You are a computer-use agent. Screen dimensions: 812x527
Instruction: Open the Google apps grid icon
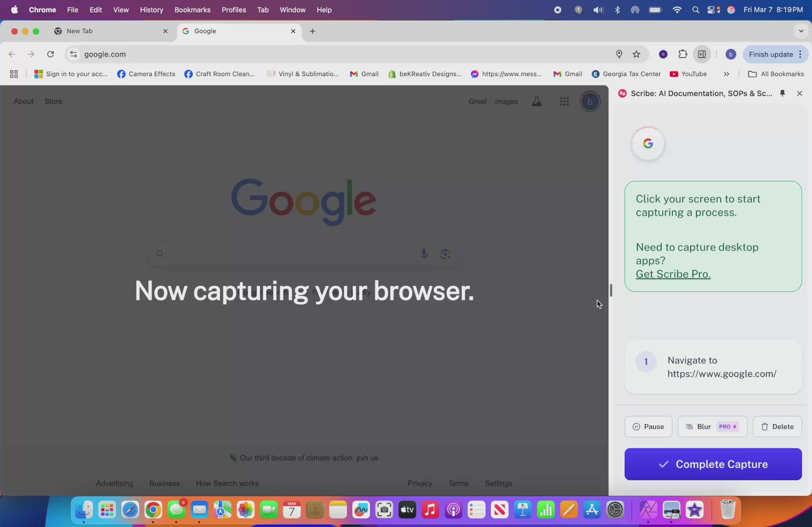tap(564, 101)
